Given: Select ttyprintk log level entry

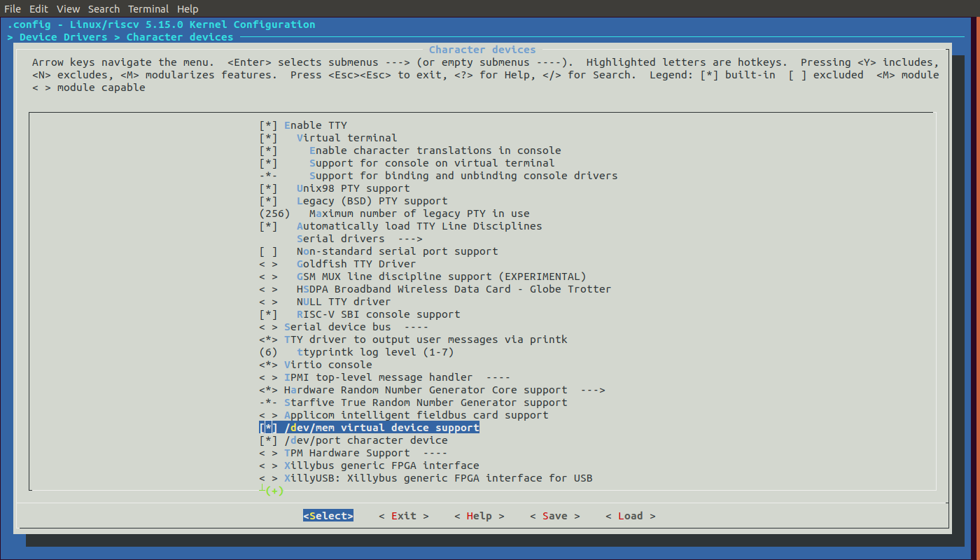Looking at the screenshot, I should click(x=374, y=352).
